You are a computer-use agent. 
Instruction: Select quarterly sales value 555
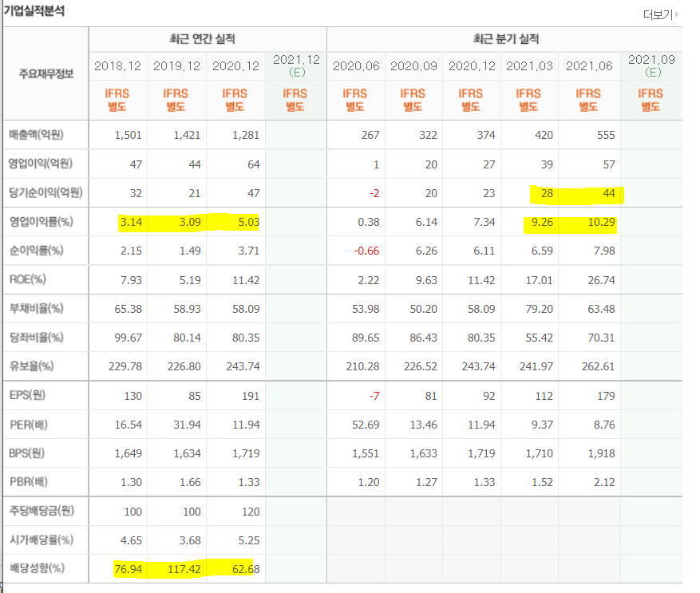point(607,136)
